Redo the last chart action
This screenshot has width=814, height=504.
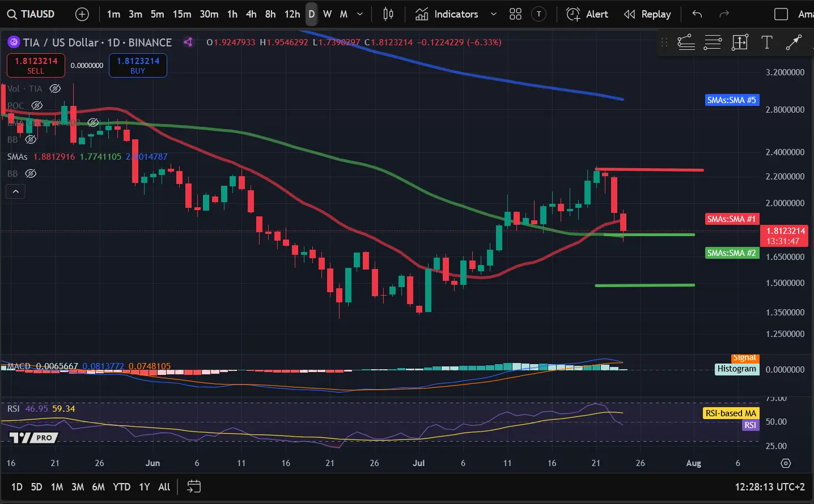[x=724, y=14]
